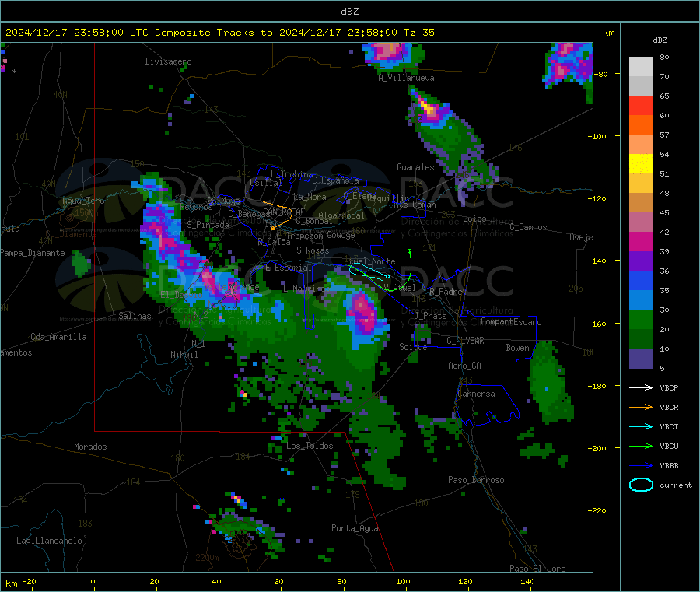Click the green track endpoint circle marker
The width and height of the screenshot is (700, 592).
(409, 251)
